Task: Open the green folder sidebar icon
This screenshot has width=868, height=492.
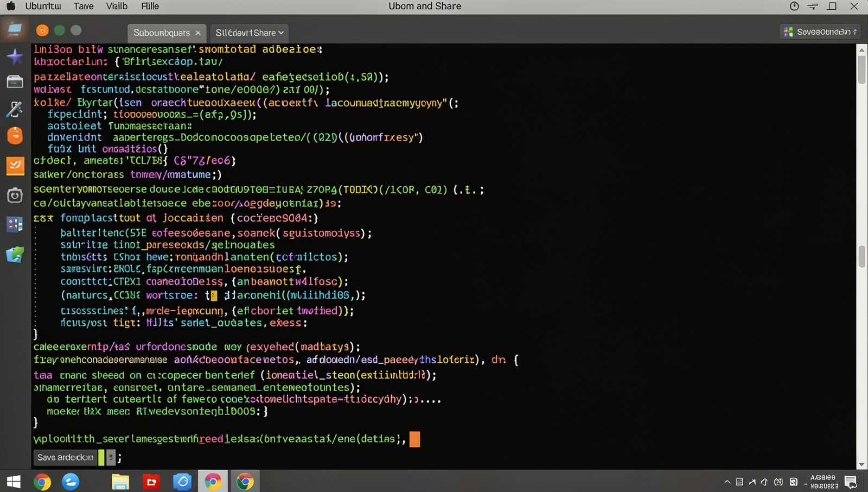Action: [15, 254]
